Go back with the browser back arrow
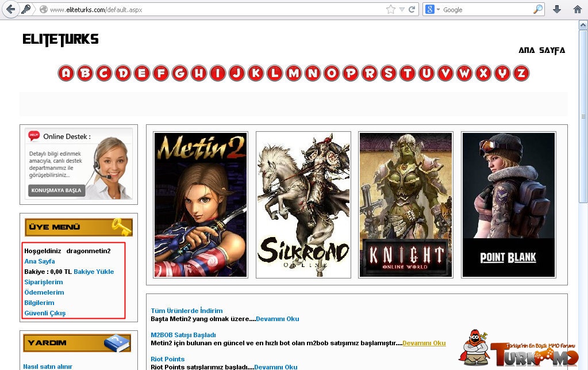Image resolution: width=588 pixels, height=370 pixels. click(x=10, y=9)
